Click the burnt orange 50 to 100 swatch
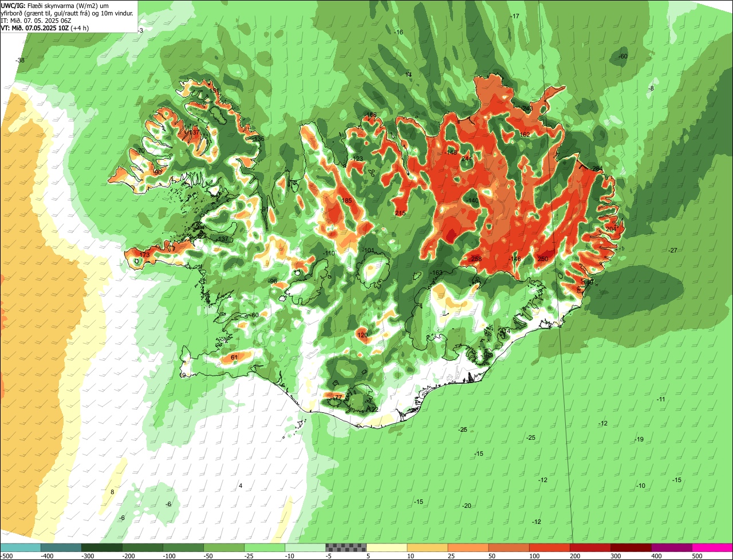This screenshot has width=733, height=560. tap(509, 547)
